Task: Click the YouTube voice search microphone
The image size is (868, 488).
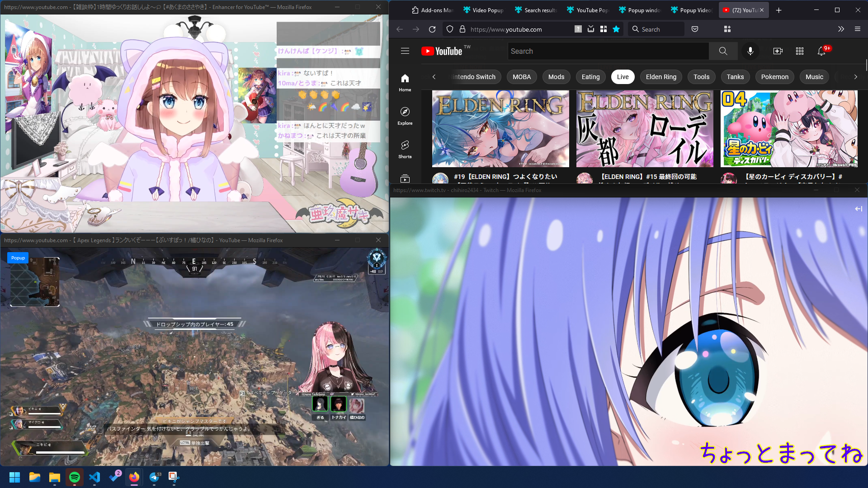Action: point(750,51)
